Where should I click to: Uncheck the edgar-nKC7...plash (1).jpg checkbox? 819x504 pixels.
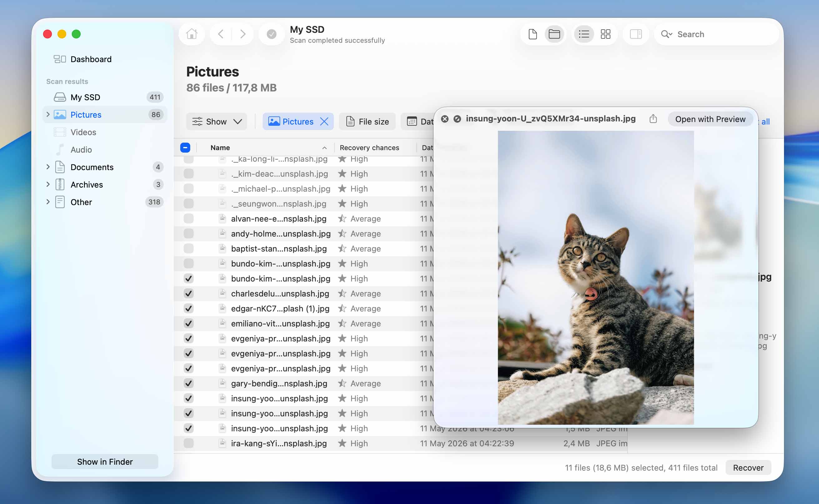(x=188, y=308)
